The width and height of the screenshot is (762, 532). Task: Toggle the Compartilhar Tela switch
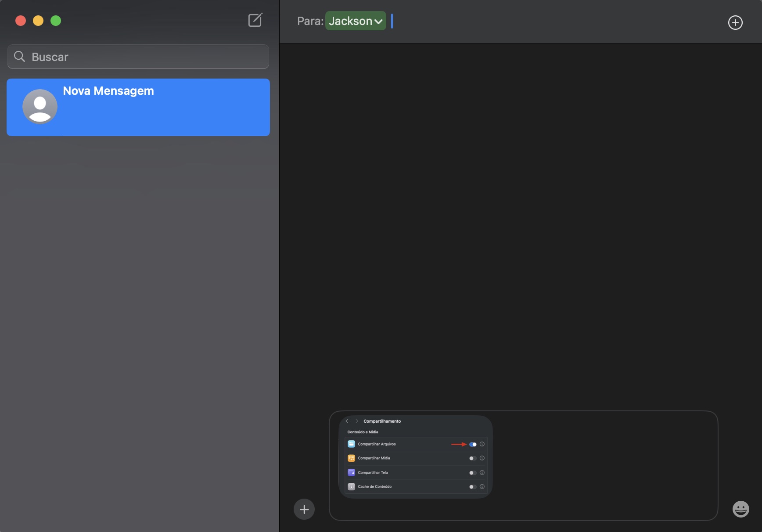(473, 473)
